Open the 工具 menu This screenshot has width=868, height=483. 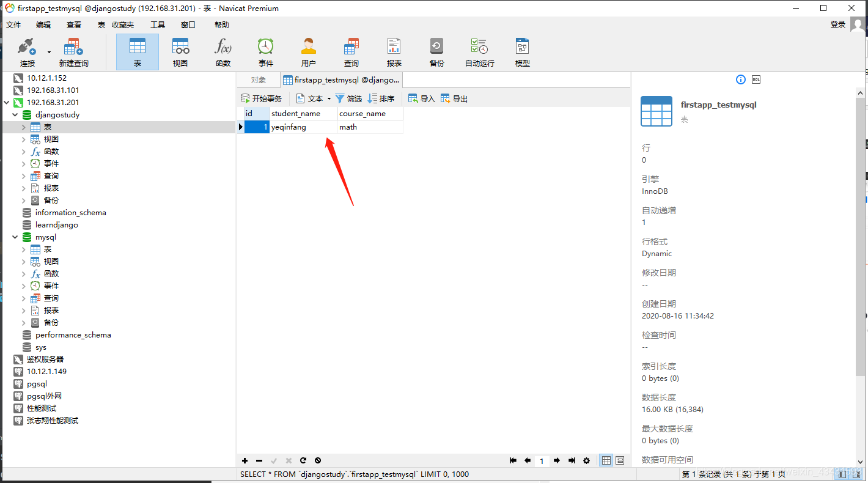click(x=158, y=25)
